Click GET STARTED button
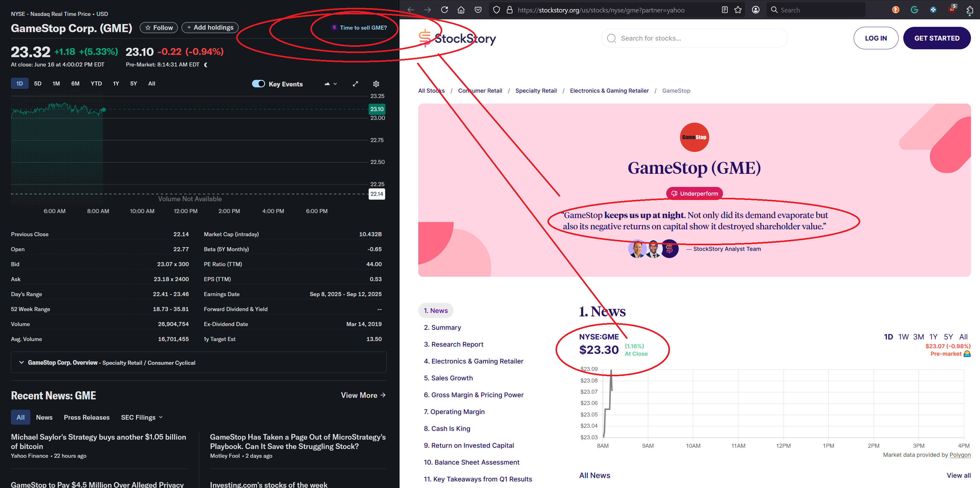Viewport: 980px width, 488px height. [x=937, y=38]
